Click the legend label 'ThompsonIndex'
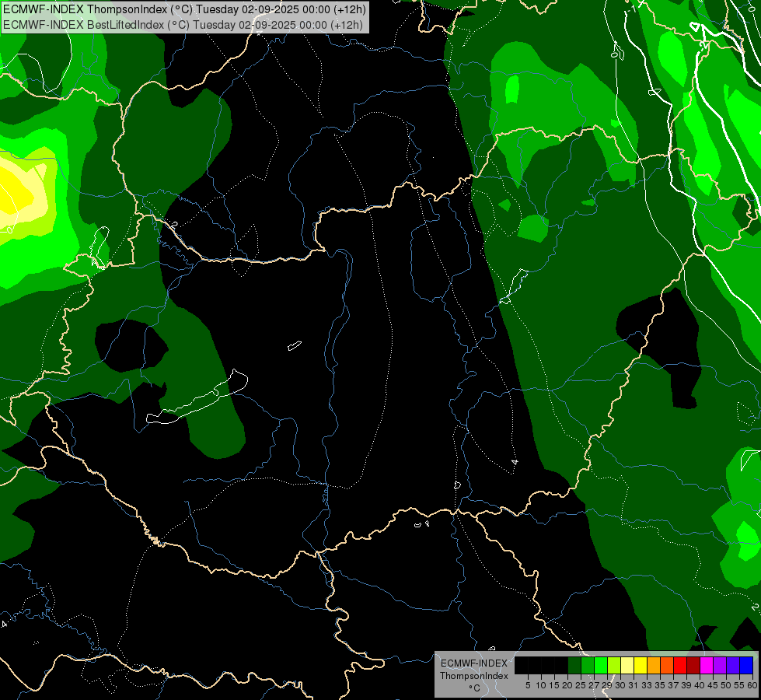The image size is (761, 700). 474,676
